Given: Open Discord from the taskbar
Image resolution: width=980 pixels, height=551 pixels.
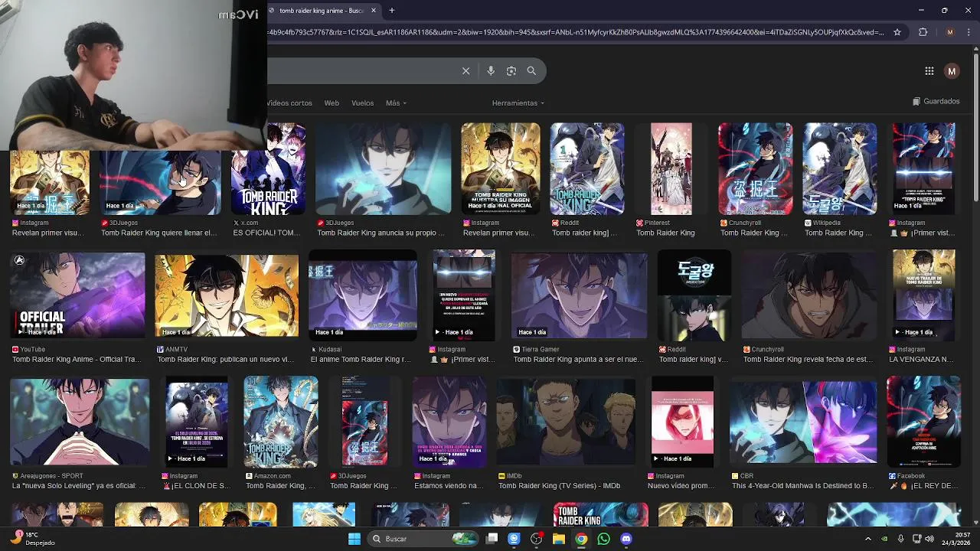Looking at the screenshot, I should click(x=626, y=539).
